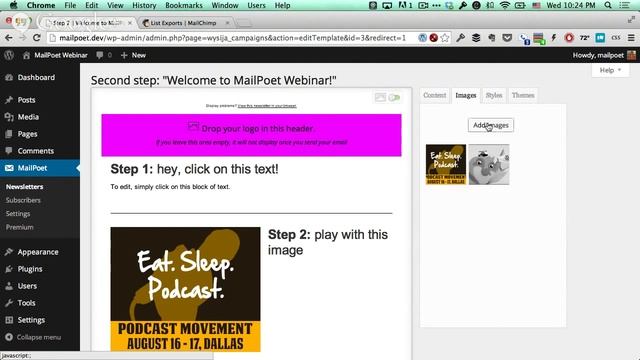The width and height of the screenshot is (640, 360).
Task: Edit the 'Step 1: hey, click on this text!' heading
Action: (194, 169)
